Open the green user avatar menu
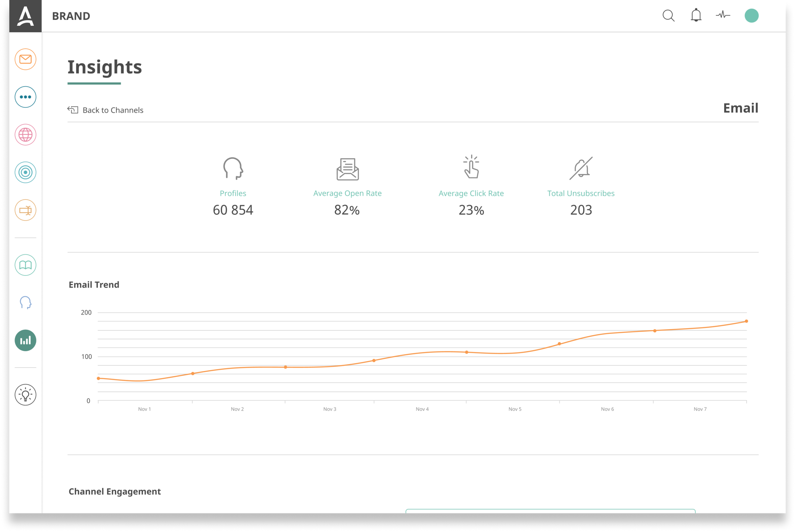 point(751,16)
